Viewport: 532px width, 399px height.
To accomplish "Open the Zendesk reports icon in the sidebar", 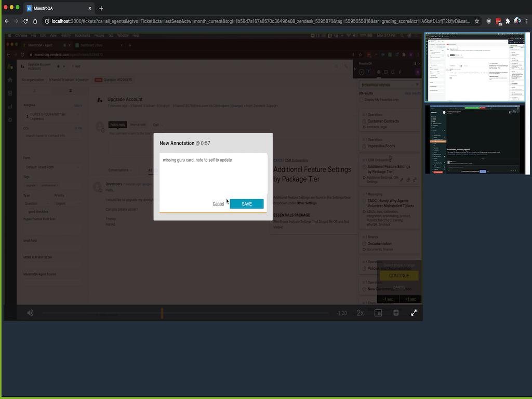I will [9, 107].
